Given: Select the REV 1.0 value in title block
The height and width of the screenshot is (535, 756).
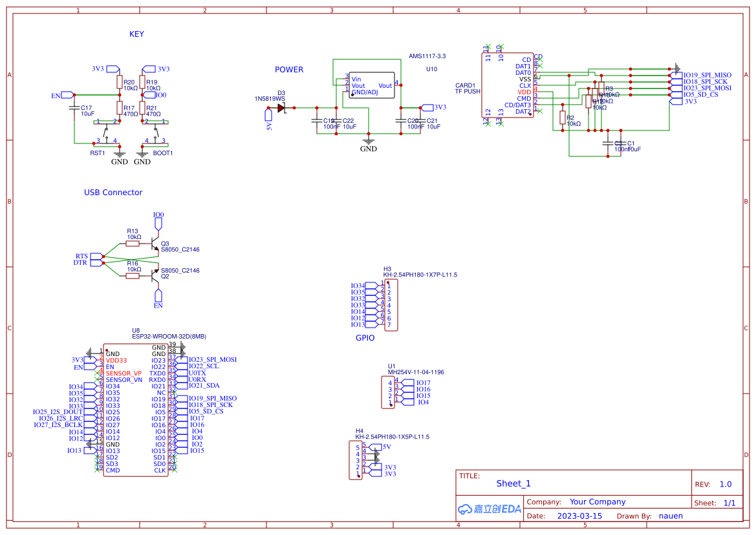Looking at the screenshot, I should tap(724, 483).
